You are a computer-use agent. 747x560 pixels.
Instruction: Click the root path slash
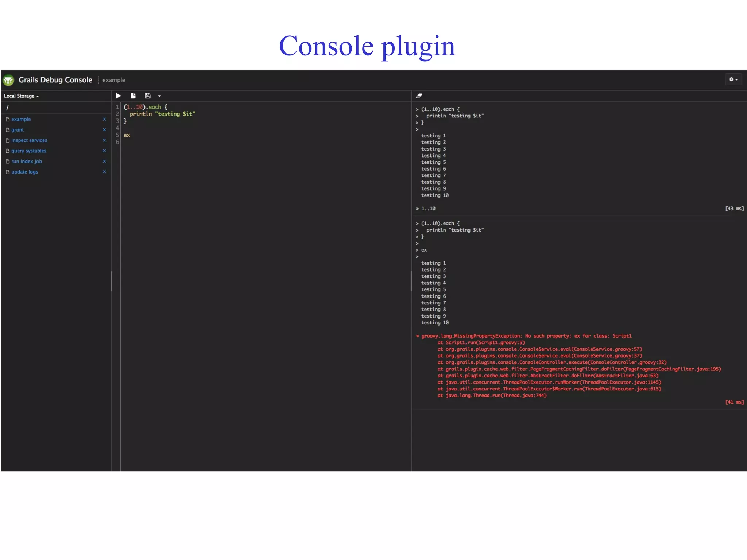click(x=7, y=108)
